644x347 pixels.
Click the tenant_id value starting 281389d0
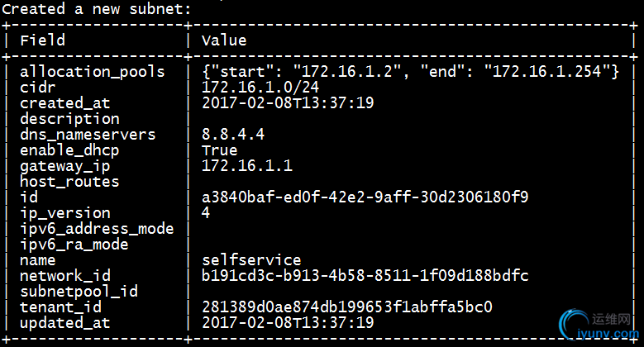346,307
